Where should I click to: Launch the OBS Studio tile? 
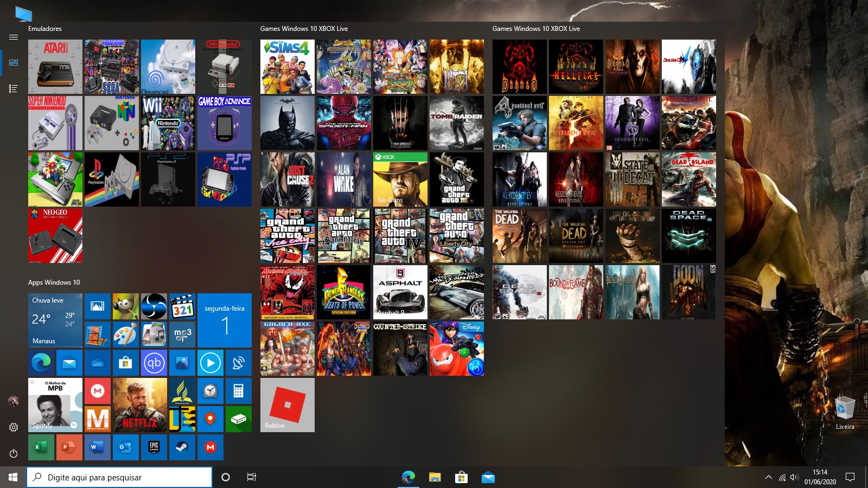click(154, 307)
